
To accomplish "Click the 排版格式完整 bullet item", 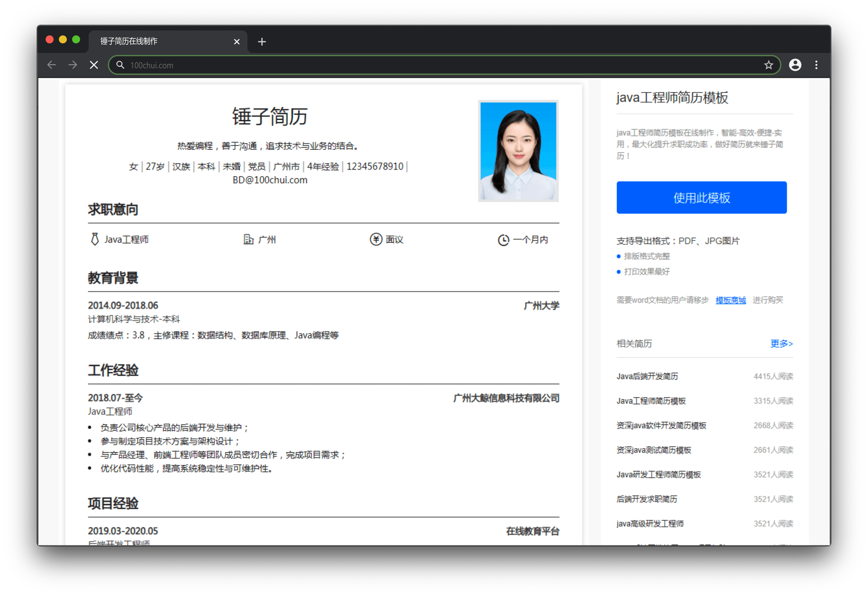I will (646, 256).
